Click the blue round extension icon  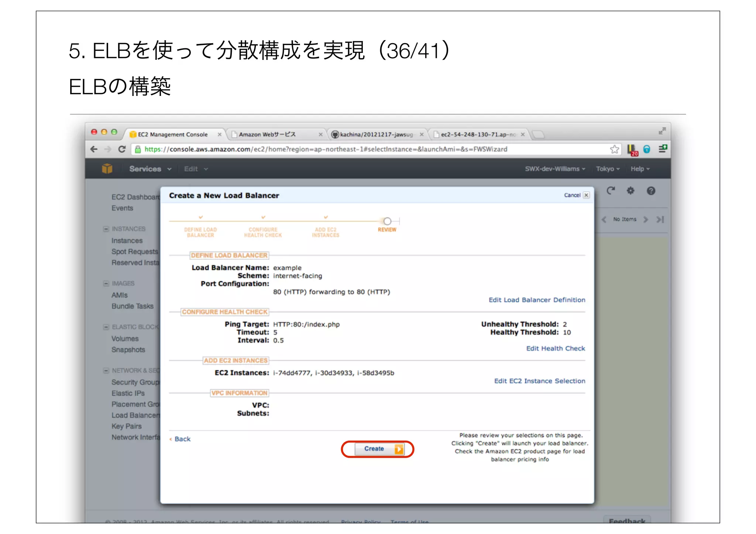pos(647,149)
